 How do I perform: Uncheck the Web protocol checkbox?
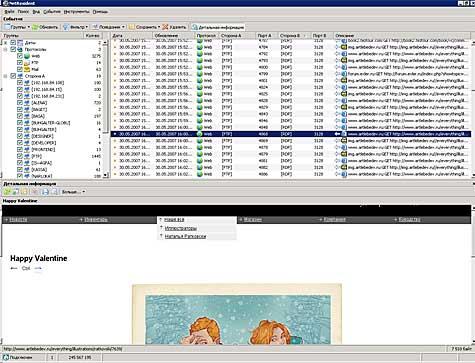tap(20, 56)
